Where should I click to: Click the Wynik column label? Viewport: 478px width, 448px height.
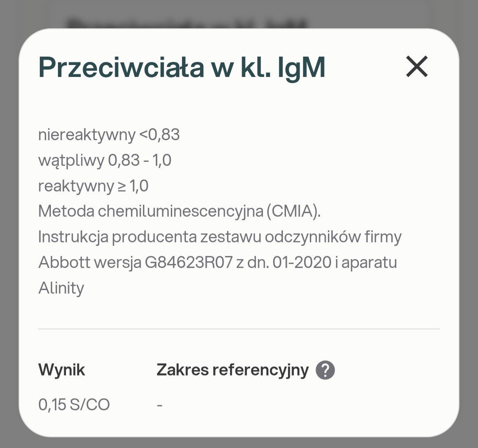62,370
